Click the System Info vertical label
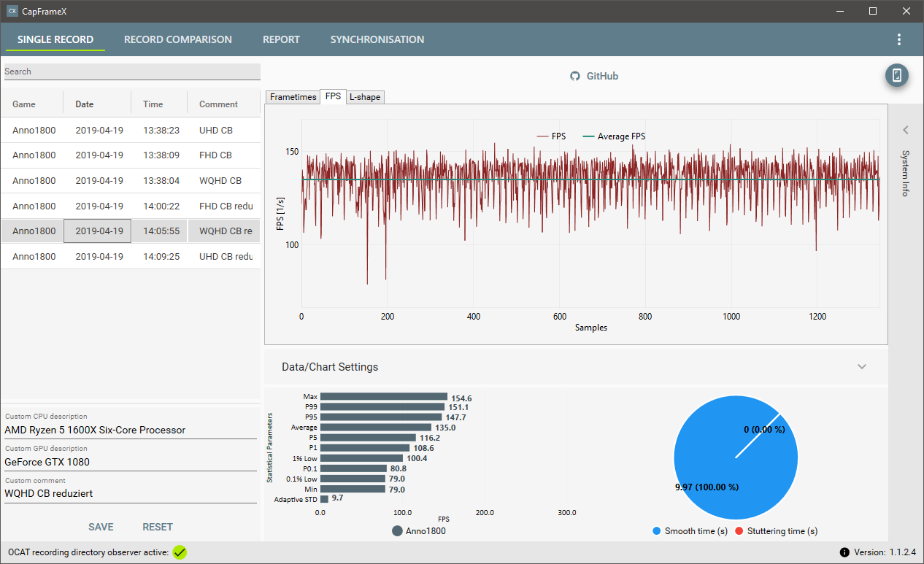Screen dimensions: 924x564 tap(905, 173)
